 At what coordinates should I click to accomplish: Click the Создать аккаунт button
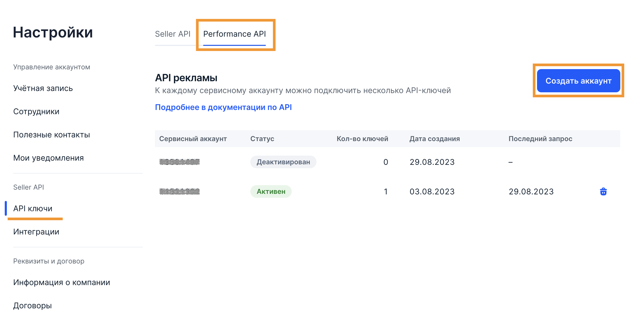pos(578,81)
